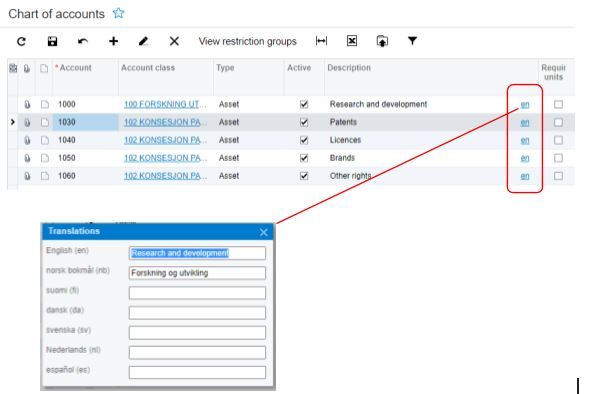The image size is (594, 394).
Task: Click the refresh icon in the toolbar
Action: (21, 41)
